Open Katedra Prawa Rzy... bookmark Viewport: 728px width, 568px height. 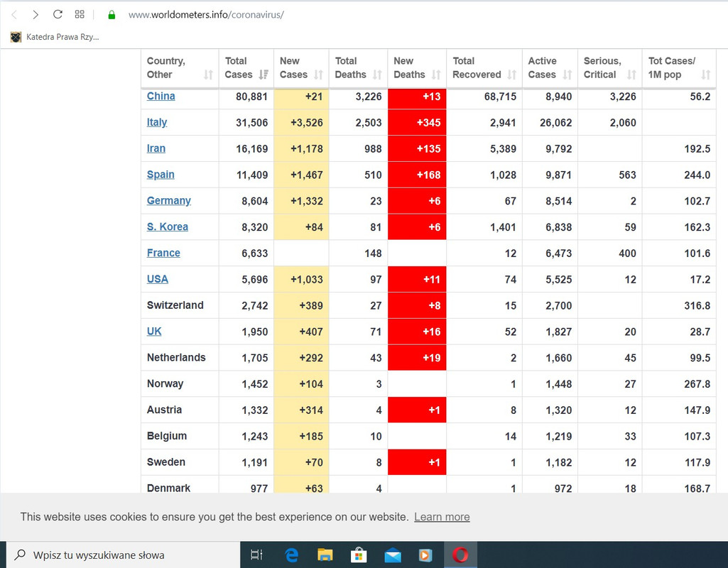click(55, 37)
